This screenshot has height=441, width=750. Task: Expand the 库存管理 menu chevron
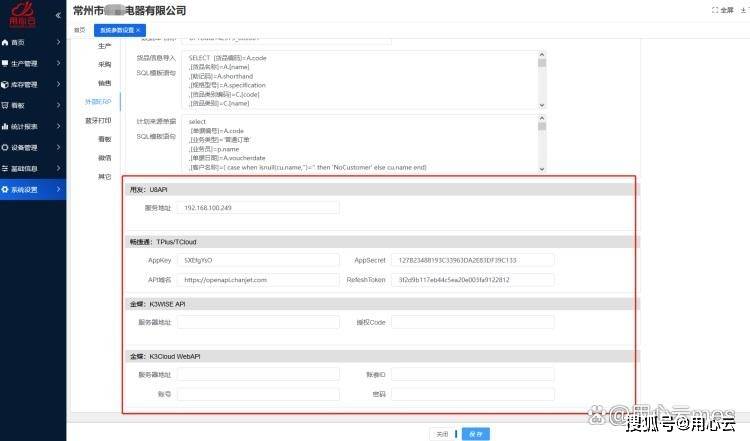coord(58,84)
